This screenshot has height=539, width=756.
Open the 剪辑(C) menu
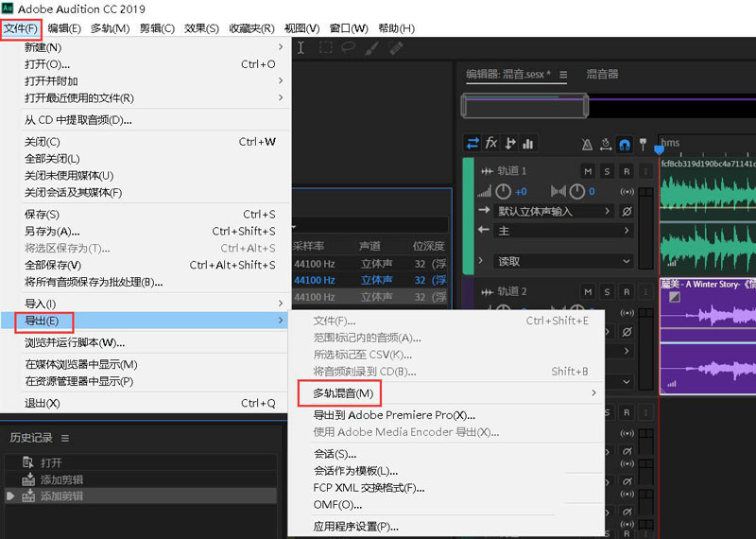pyautogui.click(x=157, y=28)
